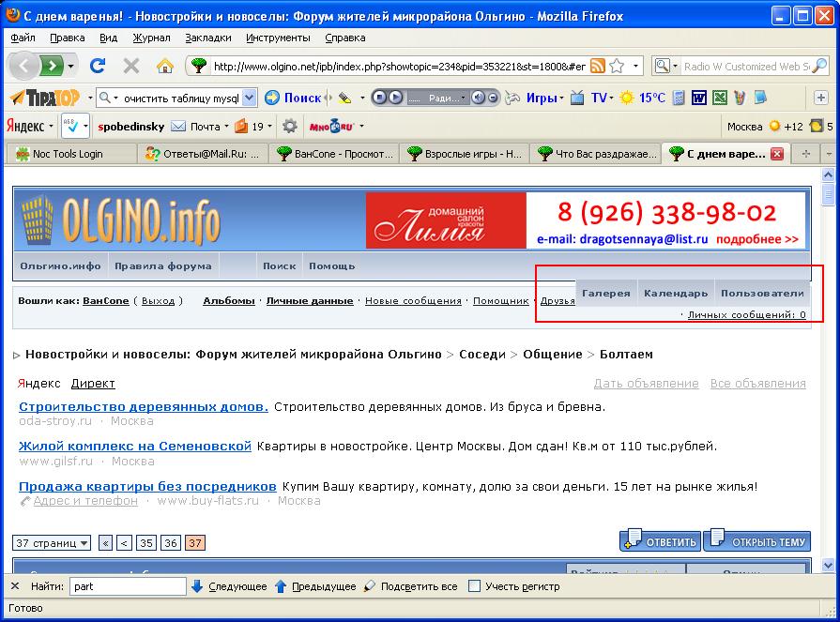Viewport: 840px width, 622px height.
Task: Play the radio player
Action: [396, 98]
